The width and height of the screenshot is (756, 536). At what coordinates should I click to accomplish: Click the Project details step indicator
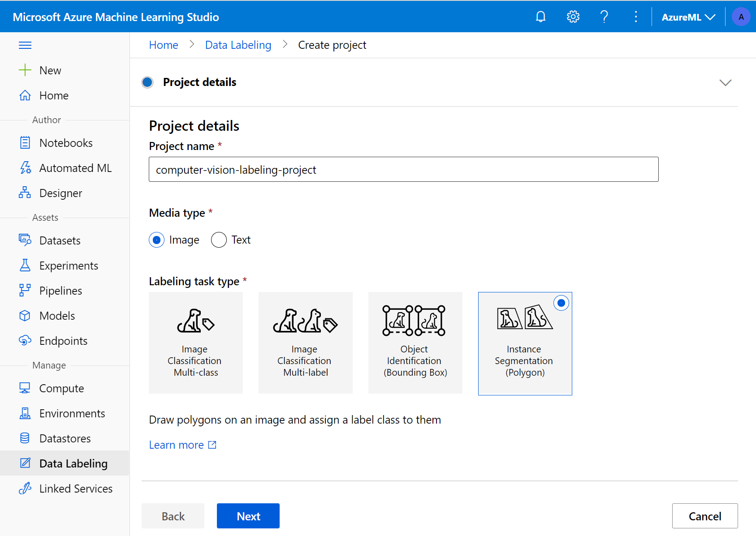point(147,82)
